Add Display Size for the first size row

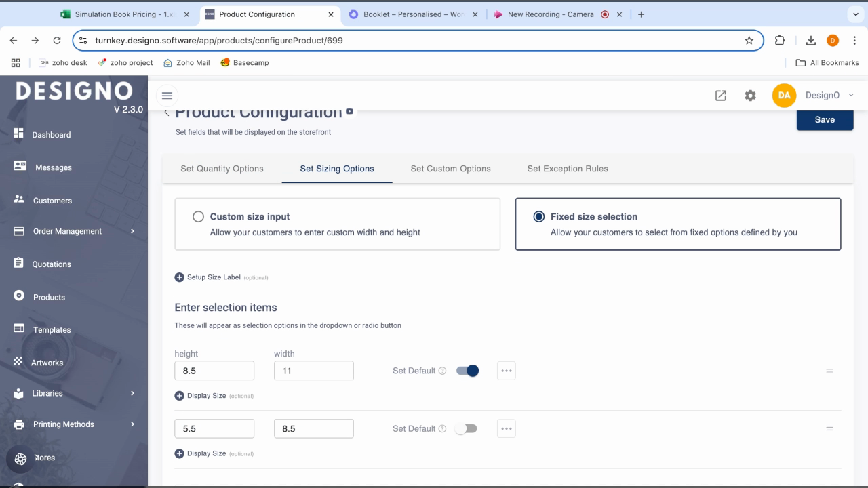coord(179,396)
